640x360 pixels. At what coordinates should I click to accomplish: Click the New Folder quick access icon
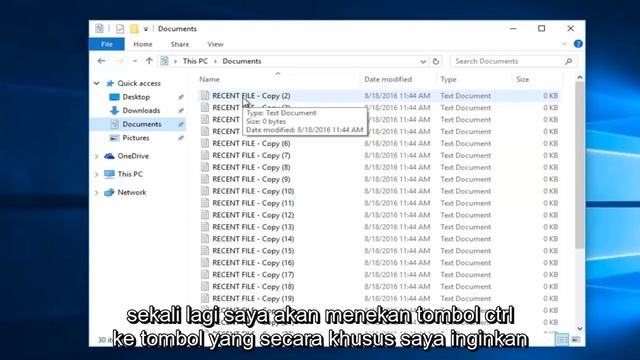click(x=134, y=29)
